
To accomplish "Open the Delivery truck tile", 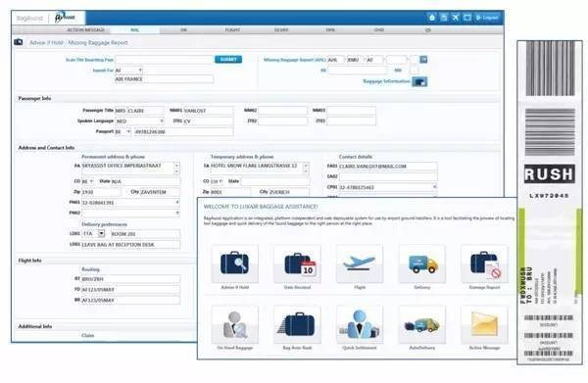I will click(x=421, y=263).
